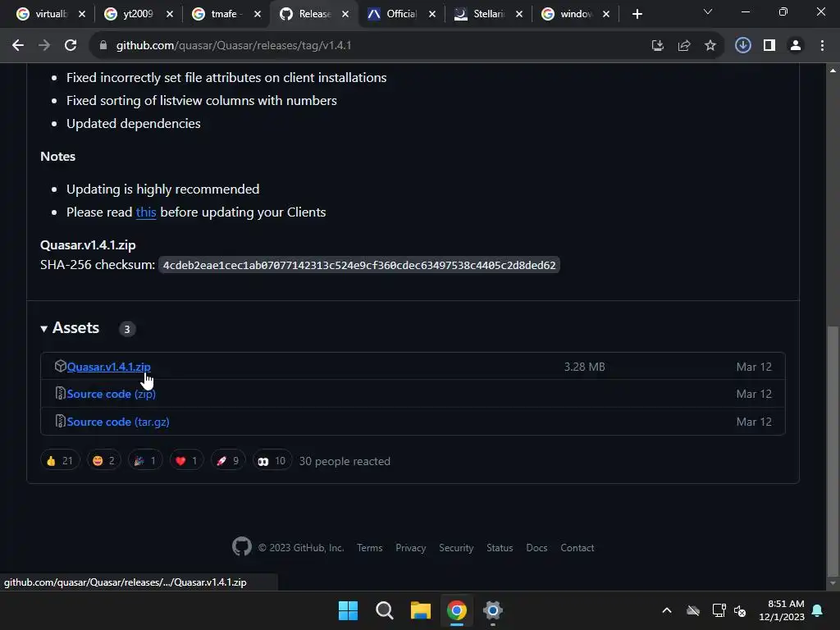
Task: Download Source code (zip)
Action: (112, 394)
